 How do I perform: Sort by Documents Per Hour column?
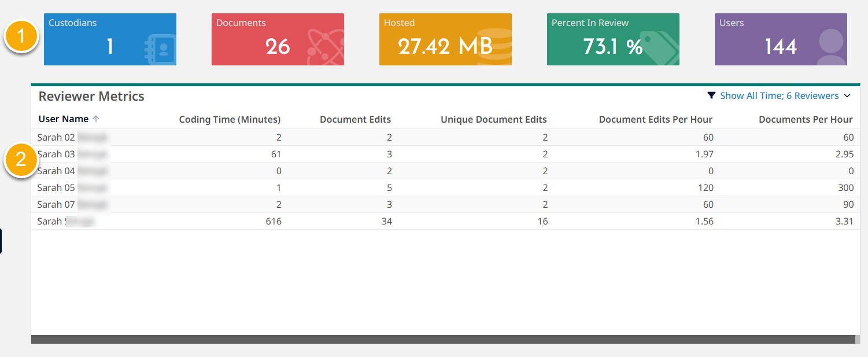805,120
